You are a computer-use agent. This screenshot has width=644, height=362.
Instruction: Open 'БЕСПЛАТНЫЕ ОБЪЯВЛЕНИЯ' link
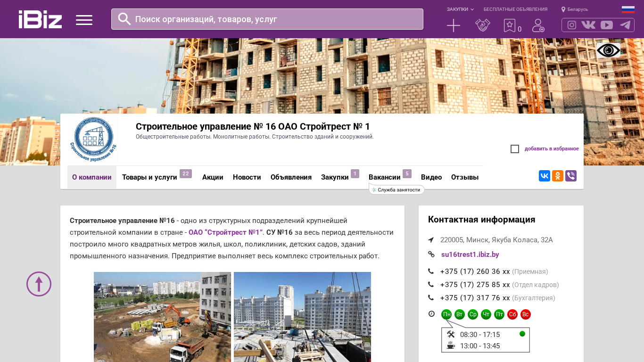(515, 9)
